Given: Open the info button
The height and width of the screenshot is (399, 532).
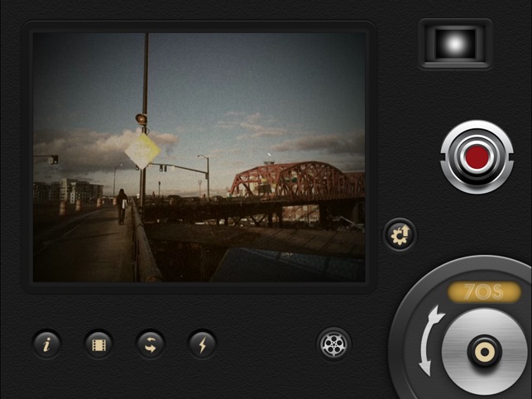Looking at the screenshot, I should tap(47, 344).
